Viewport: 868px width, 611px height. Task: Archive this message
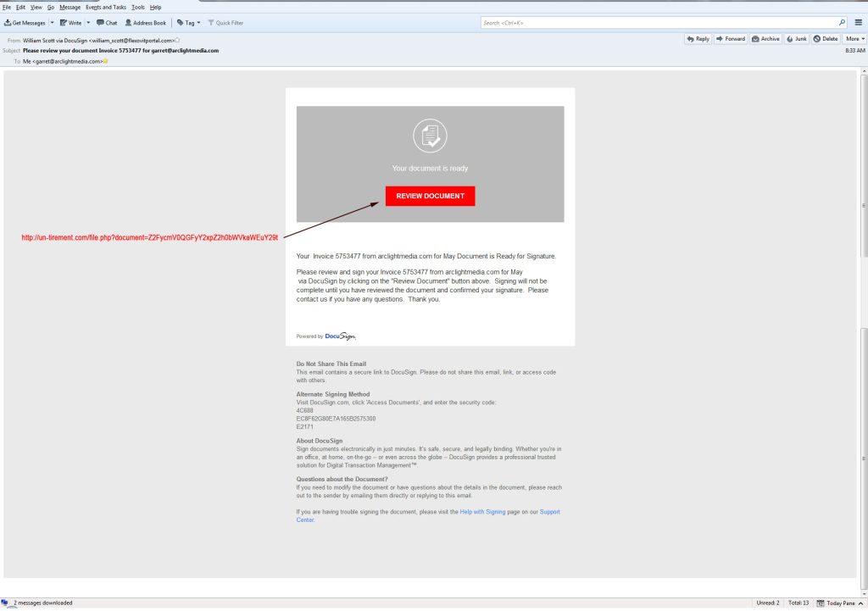click(765, 39)
